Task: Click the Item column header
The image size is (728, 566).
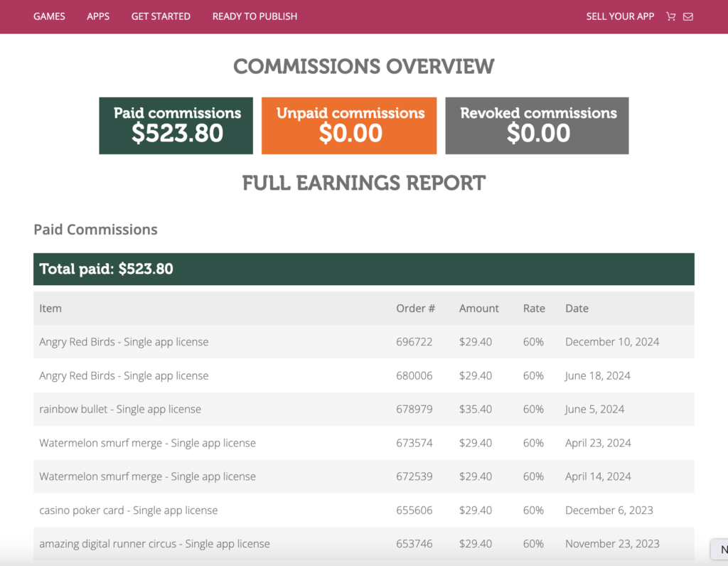Action: pyautogui.click(x=50, y=309)
